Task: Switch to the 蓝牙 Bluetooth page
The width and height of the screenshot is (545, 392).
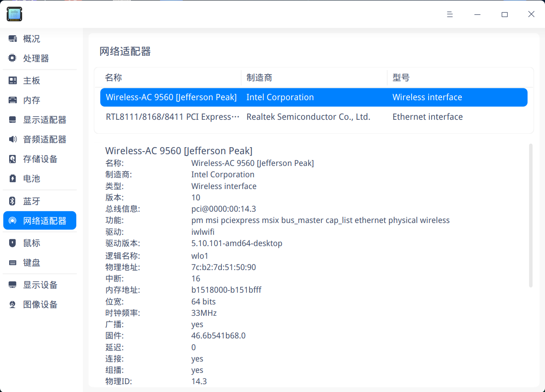Action: 40,201
